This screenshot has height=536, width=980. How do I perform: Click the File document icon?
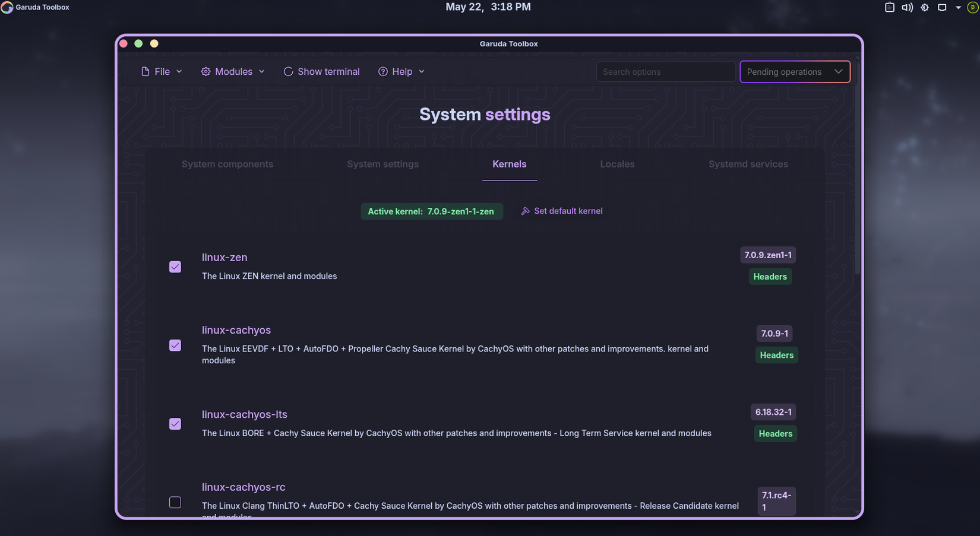tap(145, 71)
